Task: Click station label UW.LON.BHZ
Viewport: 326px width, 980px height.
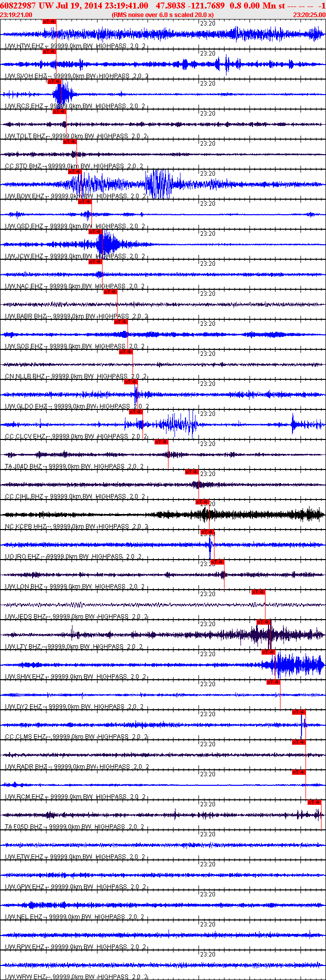Action: click(x=24, y=587)
